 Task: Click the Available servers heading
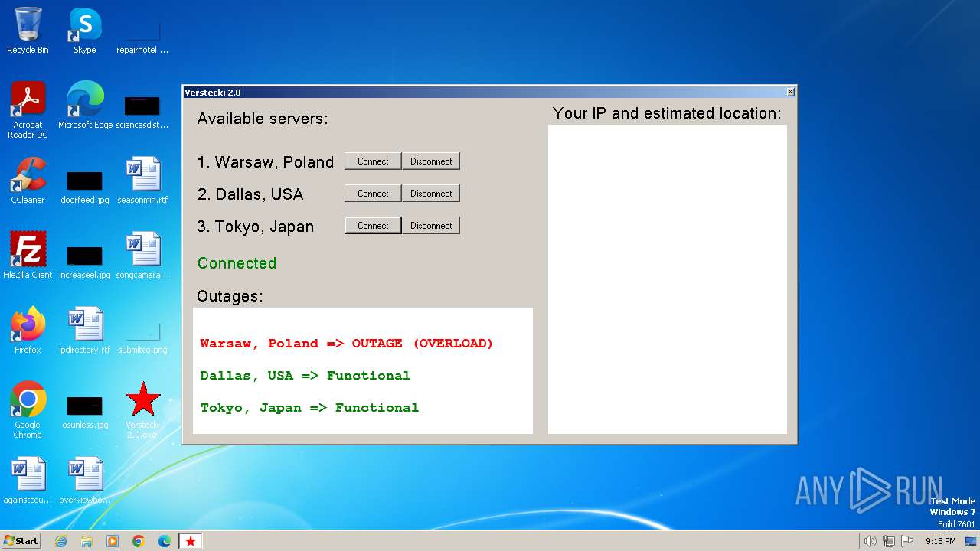click(263, 119)
